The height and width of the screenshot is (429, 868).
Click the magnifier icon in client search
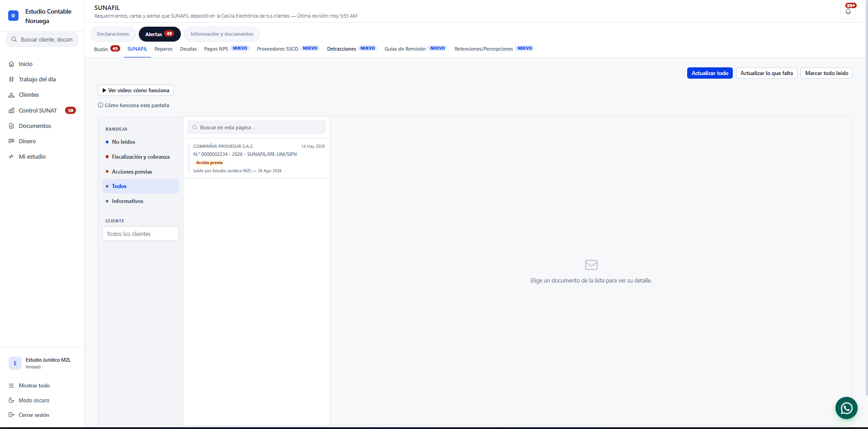coord(14,40)
